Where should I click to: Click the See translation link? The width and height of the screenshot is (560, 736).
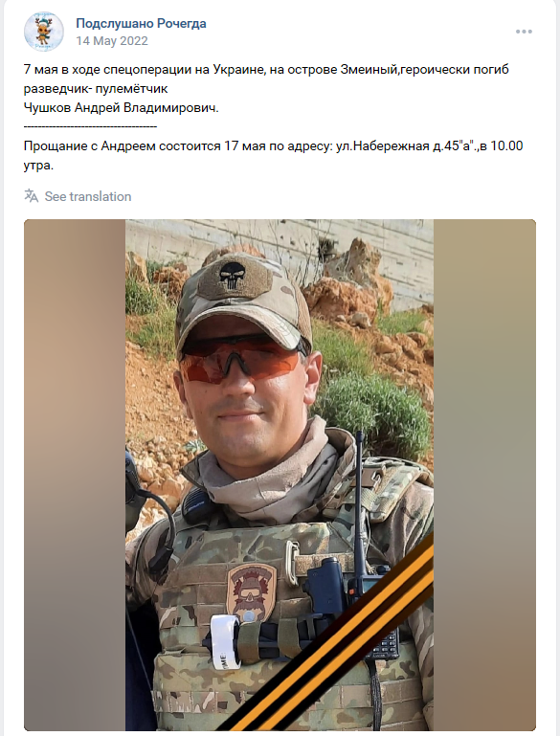88,196
